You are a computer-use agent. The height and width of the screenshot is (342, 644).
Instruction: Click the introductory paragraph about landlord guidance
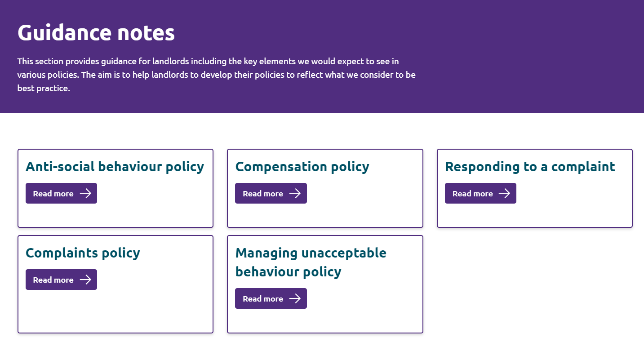point(217,75)
